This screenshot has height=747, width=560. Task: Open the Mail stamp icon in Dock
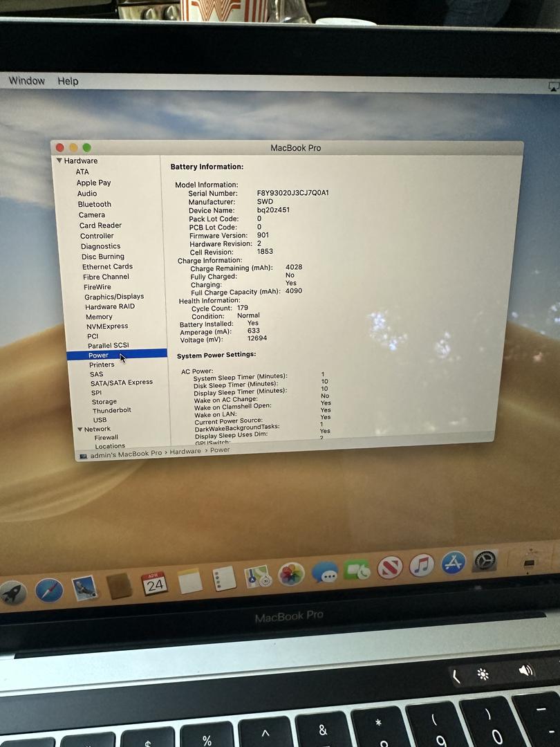[x=84, y=589]
